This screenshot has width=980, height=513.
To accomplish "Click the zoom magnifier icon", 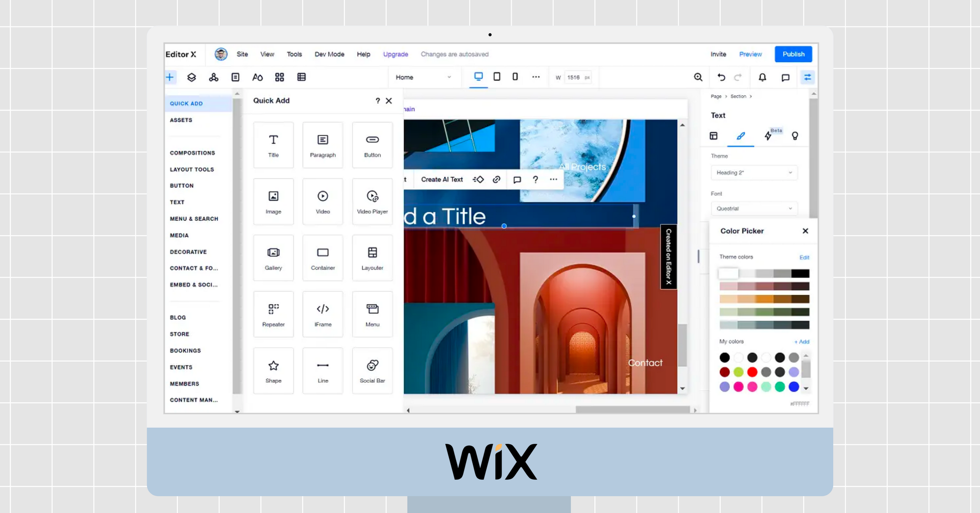I will point(698,77).
